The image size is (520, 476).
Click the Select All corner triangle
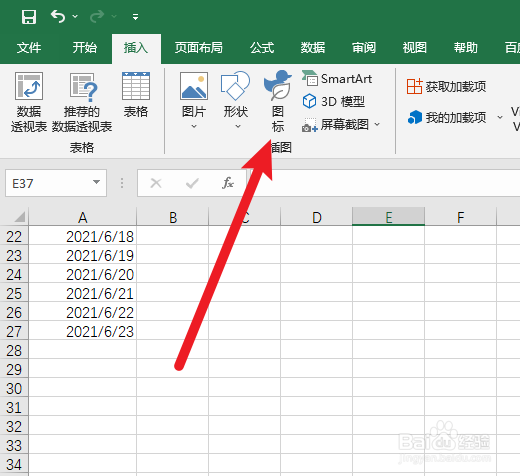click(19, 217)
